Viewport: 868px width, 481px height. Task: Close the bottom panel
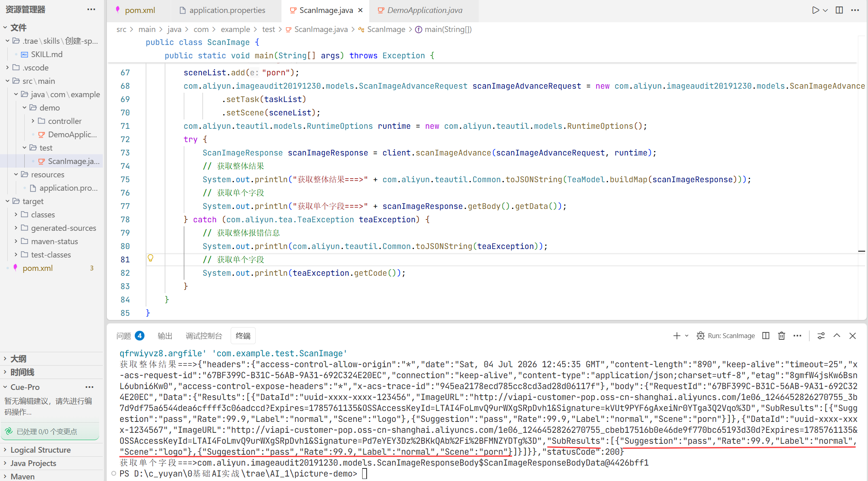tap(853, 336)
